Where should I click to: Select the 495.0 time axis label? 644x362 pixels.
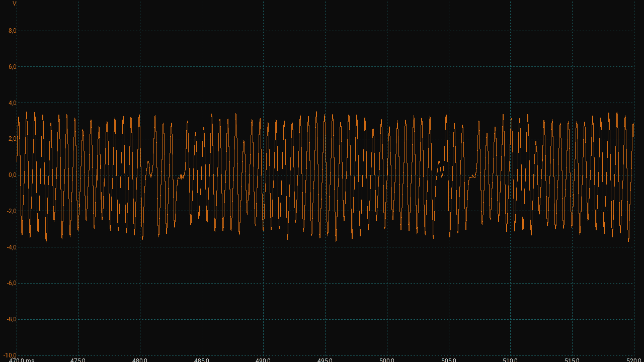point(325,360)
